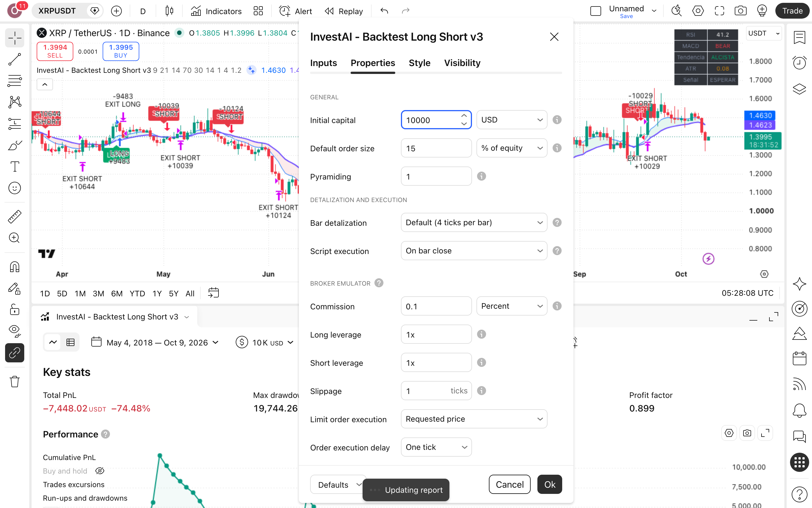This screenshot has height=508, width=812.
Task: Open the chart type candles icon
Action: click(169, 11)
